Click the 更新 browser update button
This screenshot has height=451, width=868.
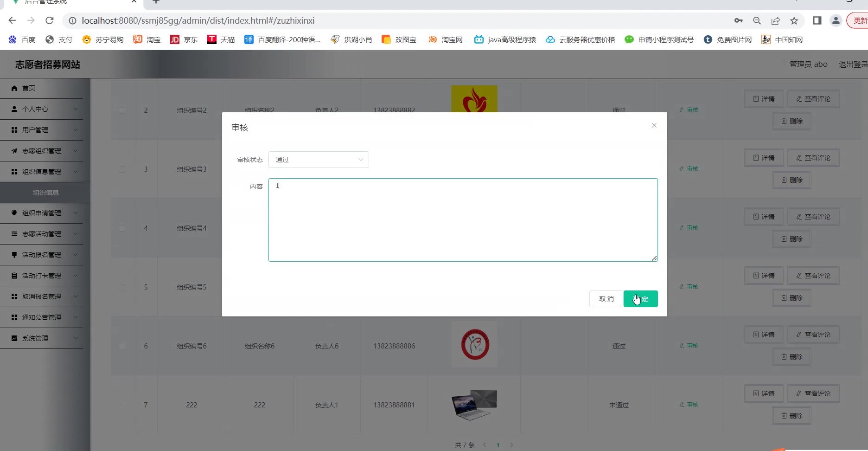pyautogui.click(x=858, y=20)
